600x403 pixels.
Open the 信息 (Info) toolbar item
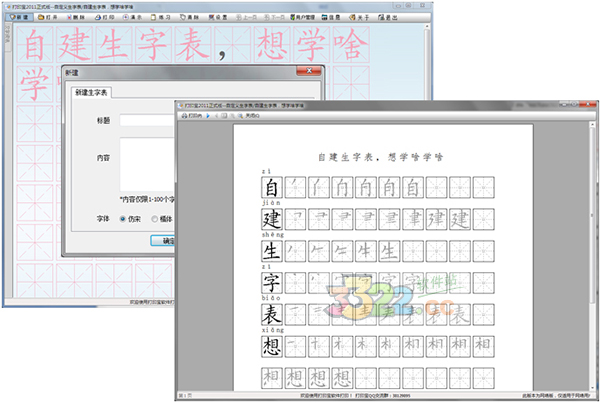pos(331,17)
